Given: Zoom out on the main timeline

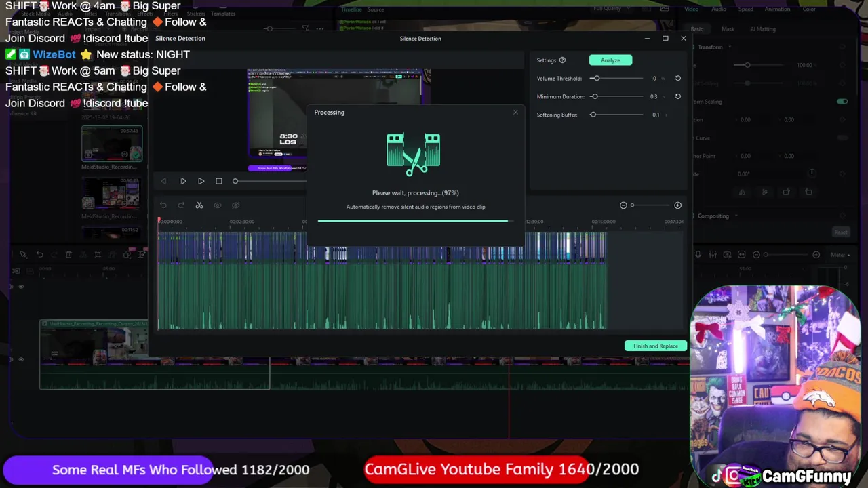Looking at the screenshot, I should tap(756, 255).
